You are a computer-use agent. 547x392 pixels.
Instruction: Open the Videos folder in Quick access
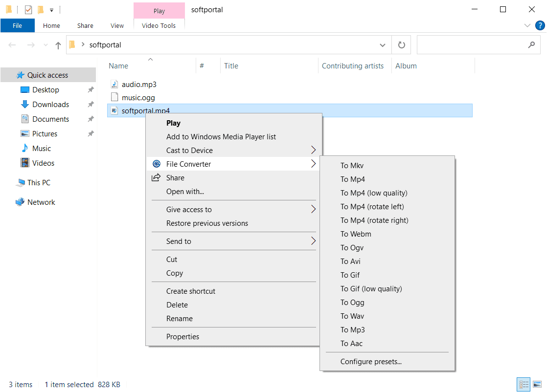43,163
